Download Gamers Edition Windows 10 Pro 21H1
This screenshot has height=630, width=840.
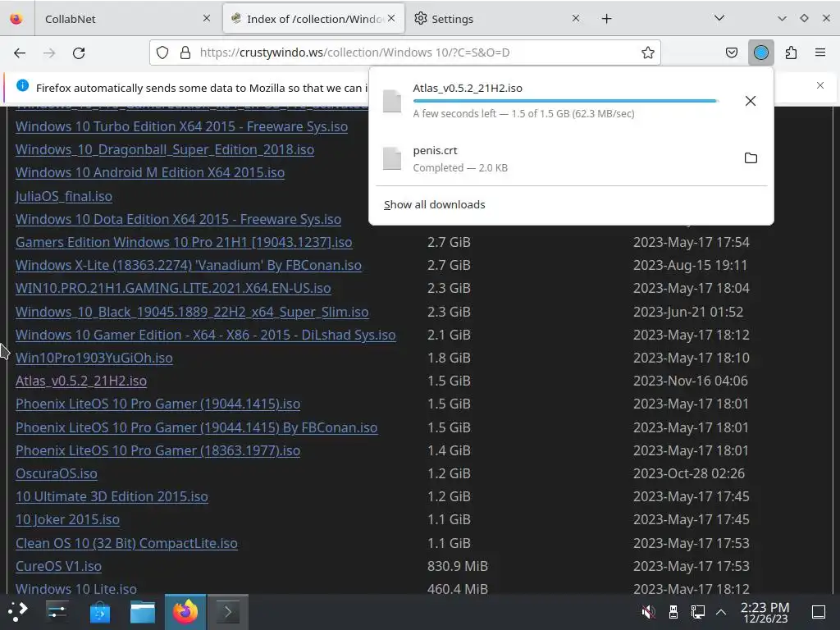[184, 242]
